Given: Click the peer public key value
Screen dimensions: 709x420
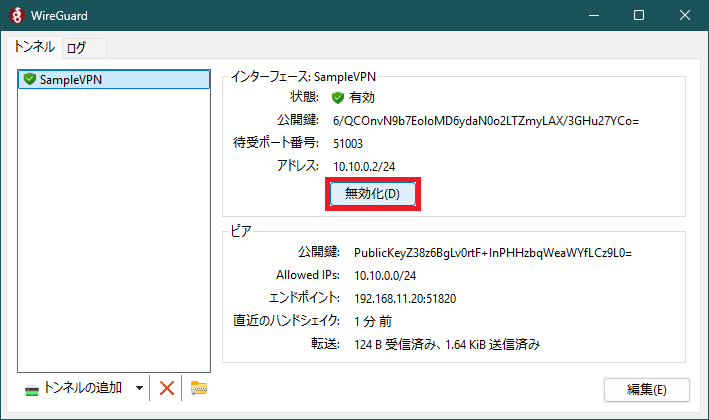Looking at the screenshot, I should point(493,253).
